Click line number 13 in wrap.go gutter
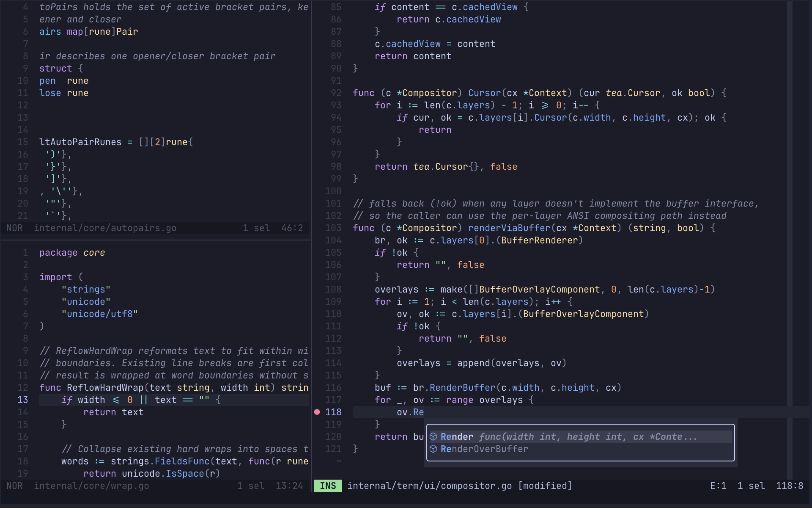 tap(23, 400)
